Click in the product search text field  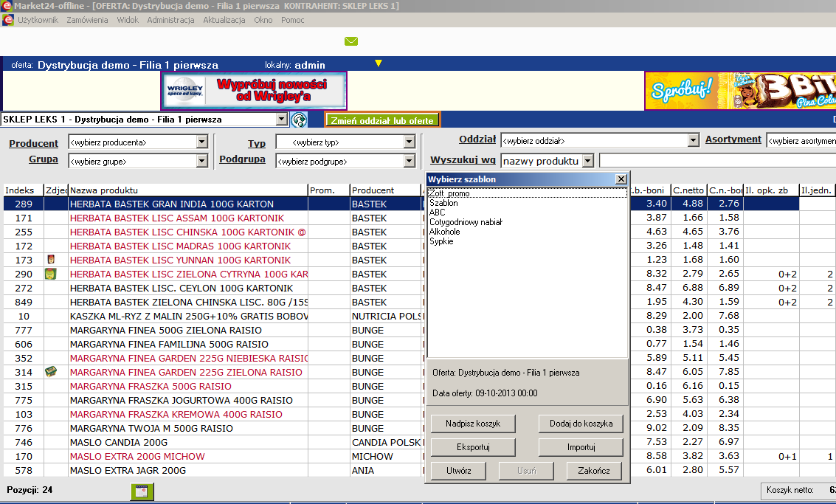(718, 161)
